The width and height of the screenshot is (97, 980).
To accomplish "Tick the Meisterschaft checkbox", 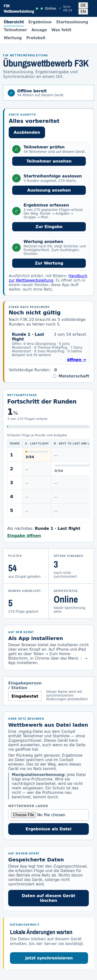I will [55, 376].
